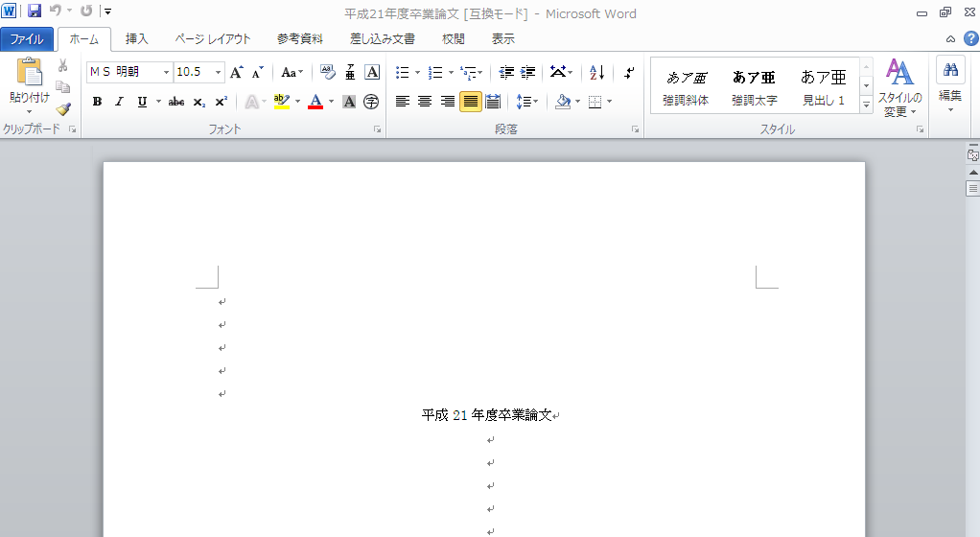Apply character border icon
The image size is (980, 537).
click(x=372, y=73)
